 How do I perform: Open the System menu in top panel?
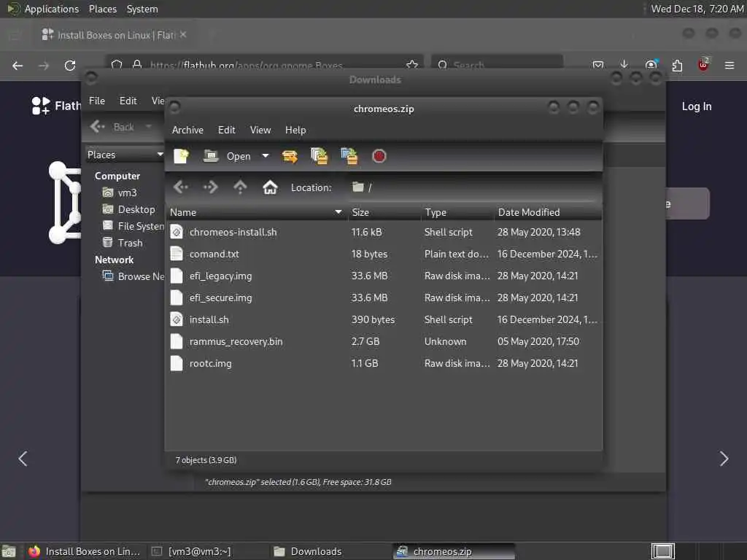point(142,9)
